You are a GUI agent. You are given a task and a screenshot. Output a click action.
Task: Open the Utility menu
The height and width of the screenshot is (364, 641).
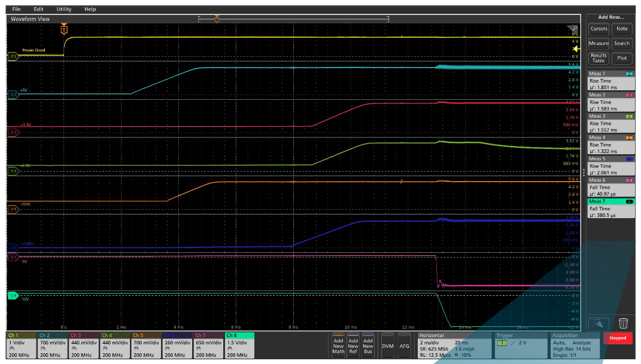63,9
